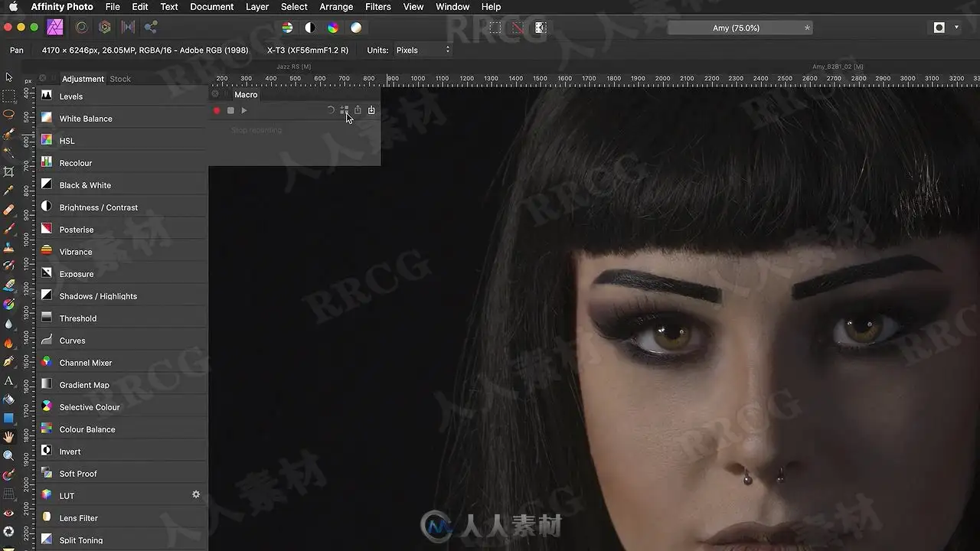Open the Filters menu
The width and height of the screenshot is (980, 551).
(378, 7)
